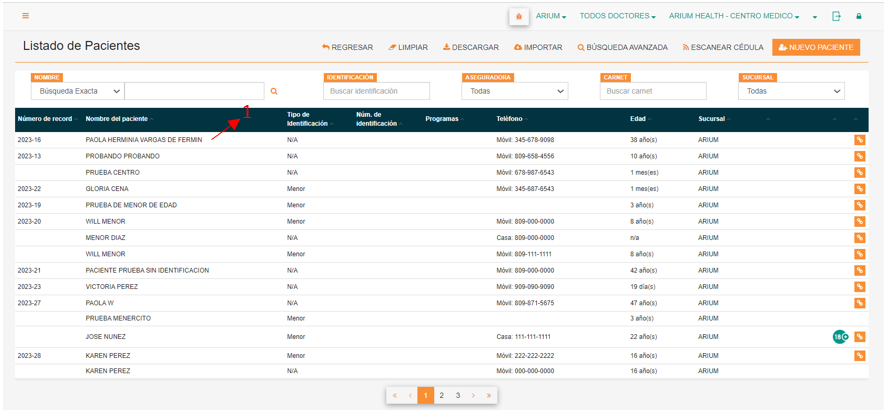Click the DESCARGAR download button
Viewport: 884px width, 415px height.
(471, 47)
